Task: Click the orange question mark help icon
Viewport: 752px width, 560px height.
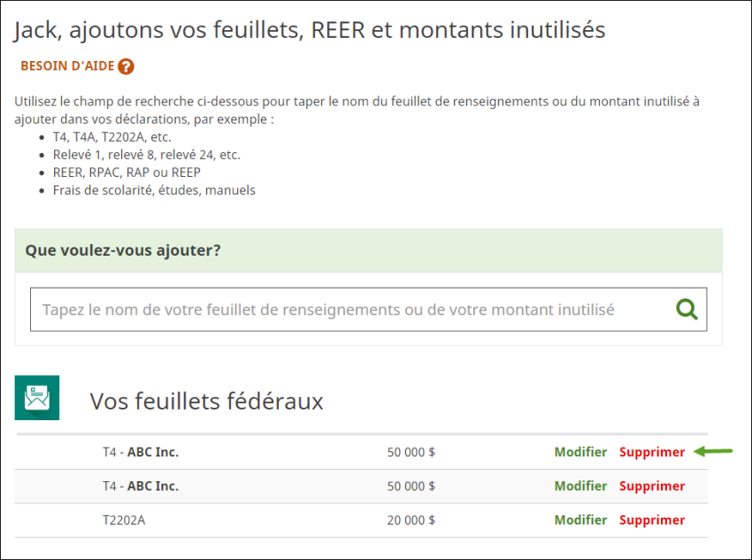Action: (x=126, y=66)
